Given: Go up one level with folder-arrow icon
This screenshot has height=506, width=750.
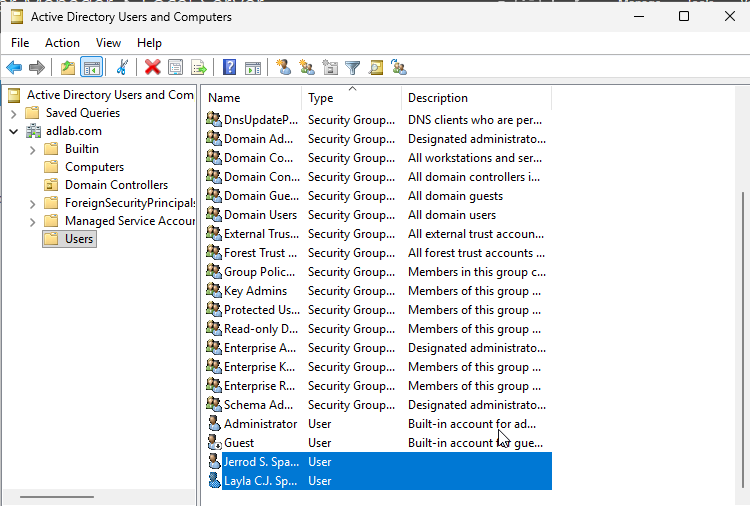Looking at the screenshot, I should pyautogui.click(x=68, y=67).
